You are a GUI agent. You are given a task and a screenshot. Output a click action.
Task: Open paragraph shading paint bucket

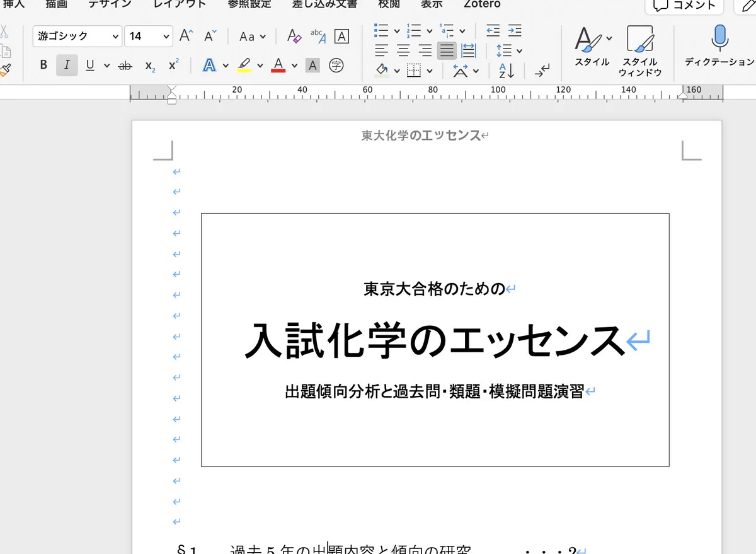point(381,71)
